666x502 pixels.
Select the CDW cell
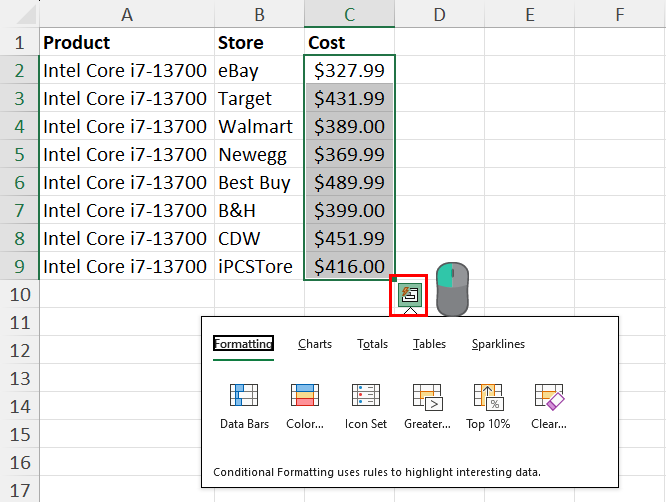pyautogui.click(x=260, y=239)
